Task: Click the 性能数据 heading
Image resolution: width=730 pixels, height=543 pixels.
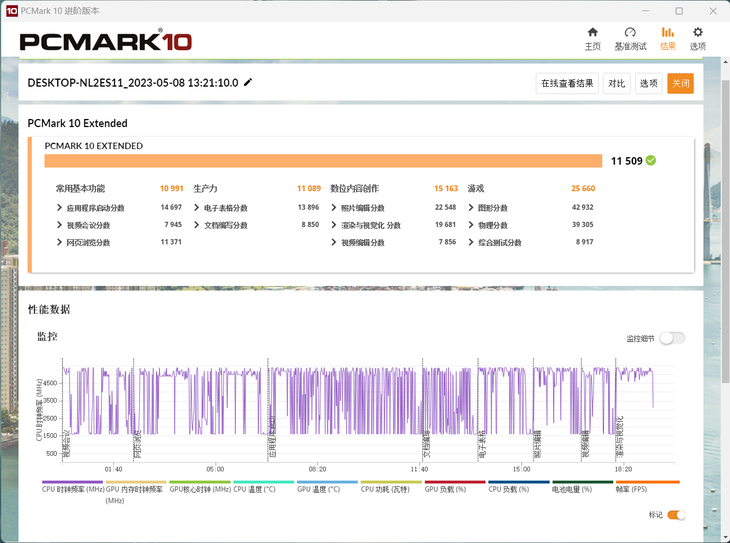Action: tap(49, 310)
